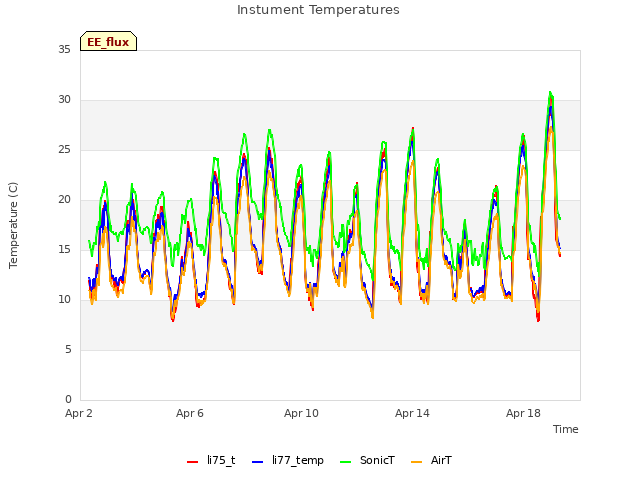
Task: Click the chart title Instument Temperatures
Action: tap(318, 10)
